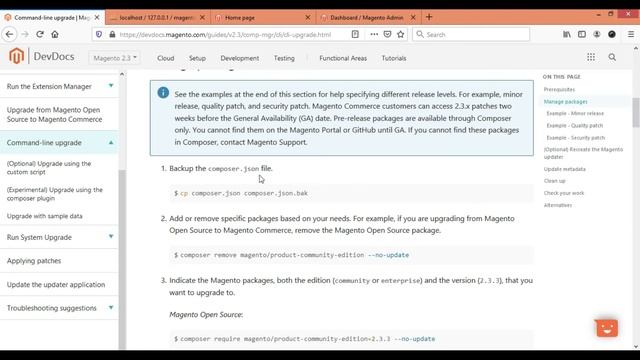Image resolution: width=640 pixels, height=360 pixels.
Task: Collapse Command-line upgrade section arrow
Action: [x=111, y=142]
